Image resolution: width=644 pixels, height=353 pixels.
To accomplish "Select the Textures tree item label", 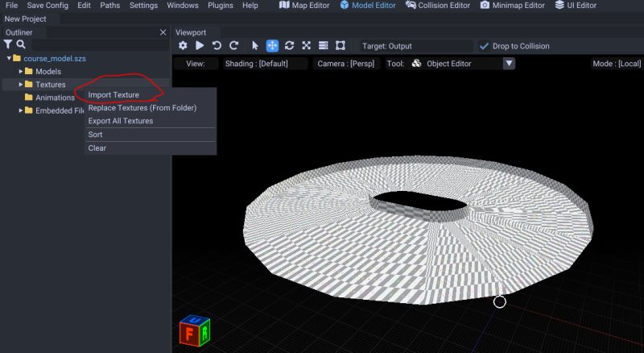I will pyautogui.click(x=50, y=85).
